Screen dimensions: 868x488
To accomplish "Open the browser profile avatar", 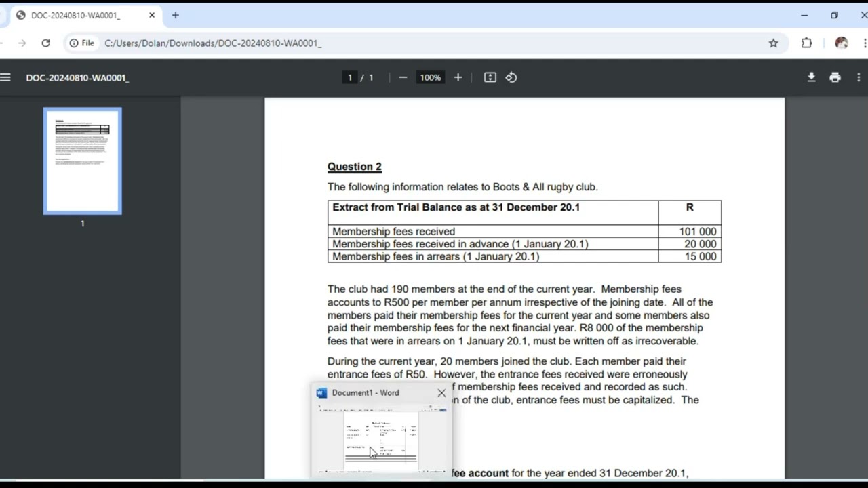I will click(x=842, y=43).
